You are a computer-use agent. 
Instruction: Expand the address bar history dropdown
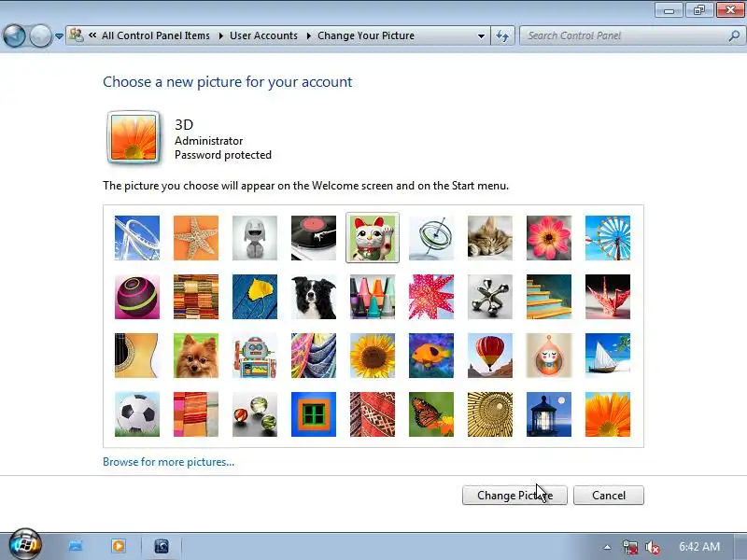481,35
